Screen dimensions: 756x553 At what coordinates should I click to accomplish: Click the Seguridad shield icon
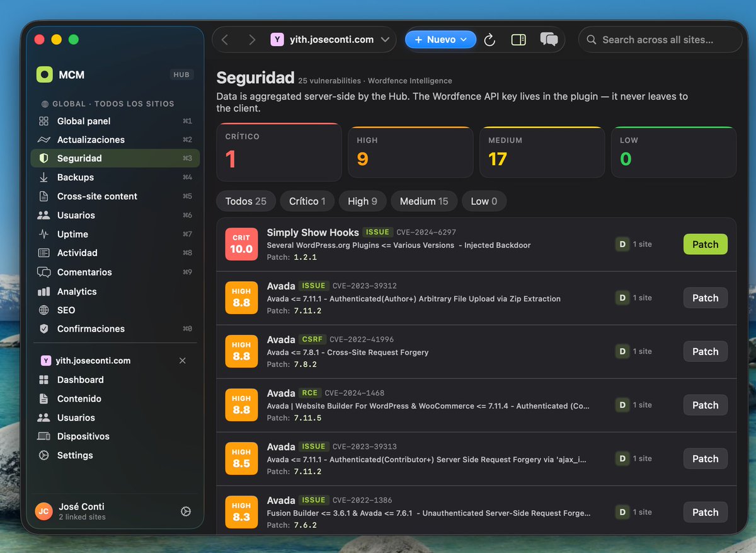43,158
